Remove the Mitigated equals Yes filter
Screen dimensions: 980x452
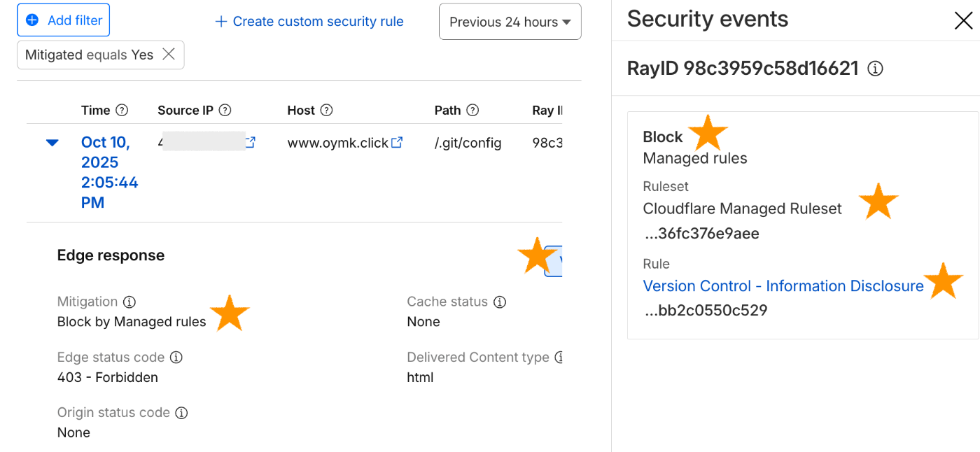point(169,55)
